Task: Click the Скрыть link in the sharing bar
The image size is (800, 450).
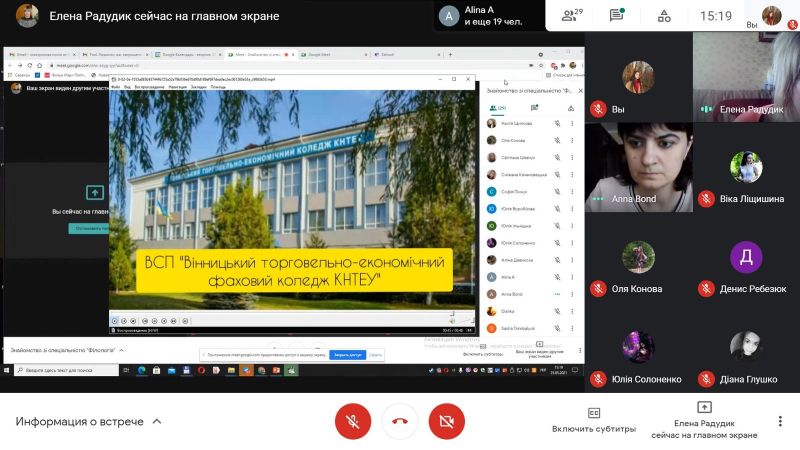Action: point(375,355)
